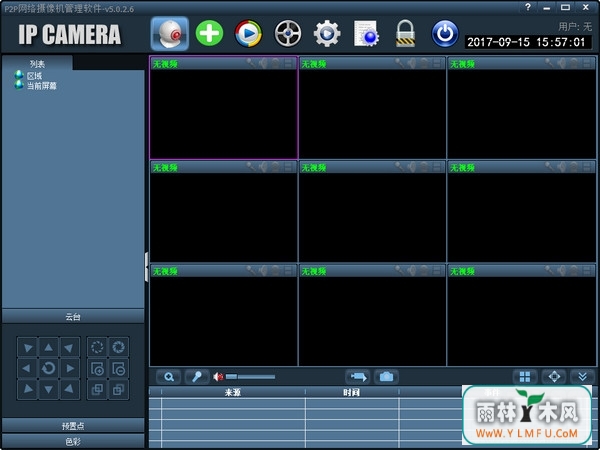Add a camera using the green plus icon

209,34
